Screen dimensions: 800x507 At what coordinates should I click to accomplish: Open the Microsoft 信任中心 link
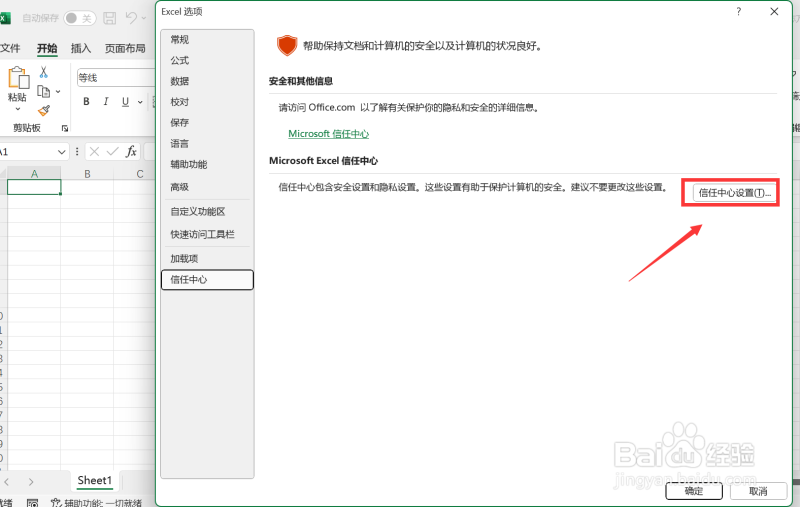coord(329,134)
